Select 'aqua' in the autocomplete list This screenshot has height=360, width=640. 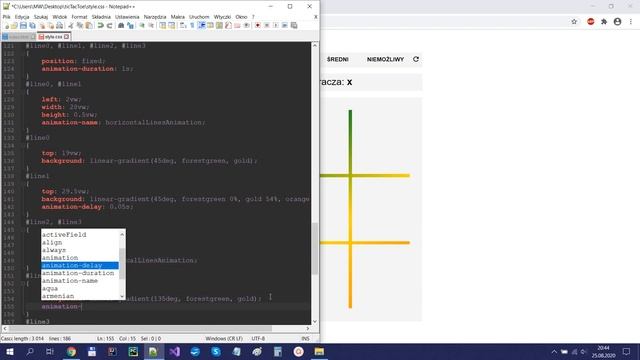tap(50, 289)
